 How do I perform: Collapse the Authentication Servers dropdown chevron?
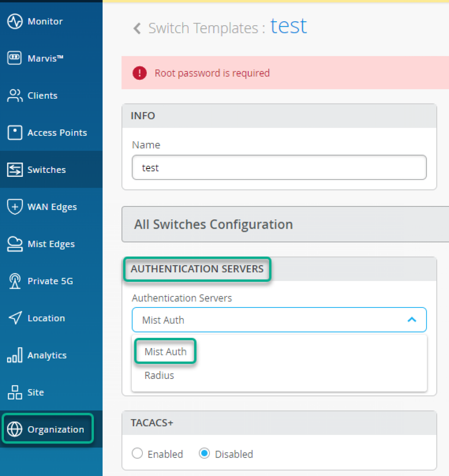pyautogui.click(x=412, y=320)
